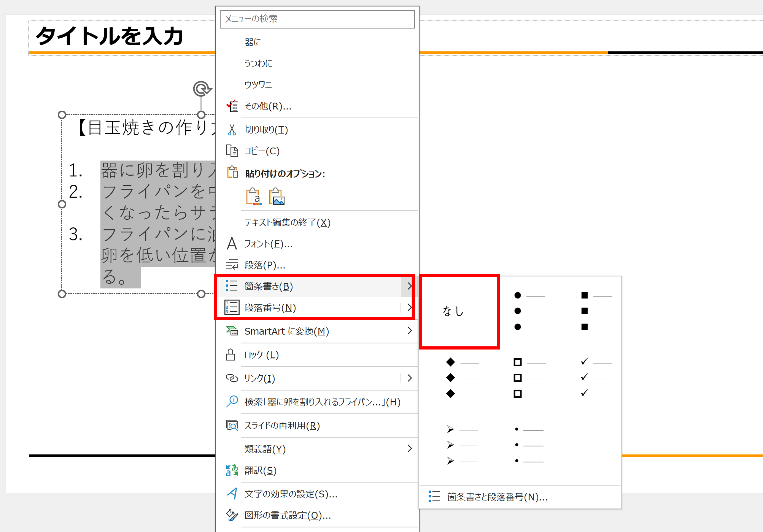Expand the リンク submenu arrow
This screenshot has width=763, height=532.
coord(410,378)
